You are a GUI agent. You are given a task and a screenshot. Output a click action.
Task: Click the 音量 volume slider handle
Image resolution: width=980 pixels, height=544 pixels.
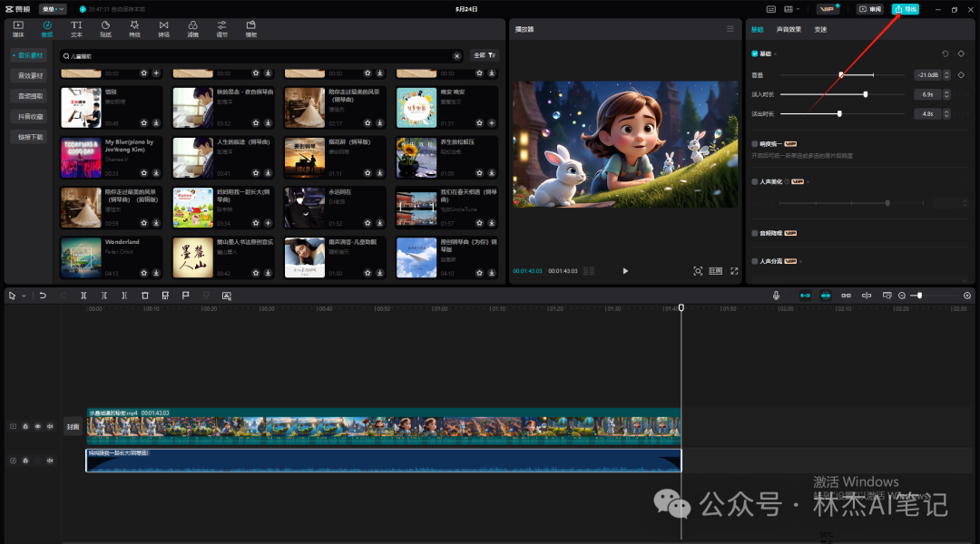[841, 74]
